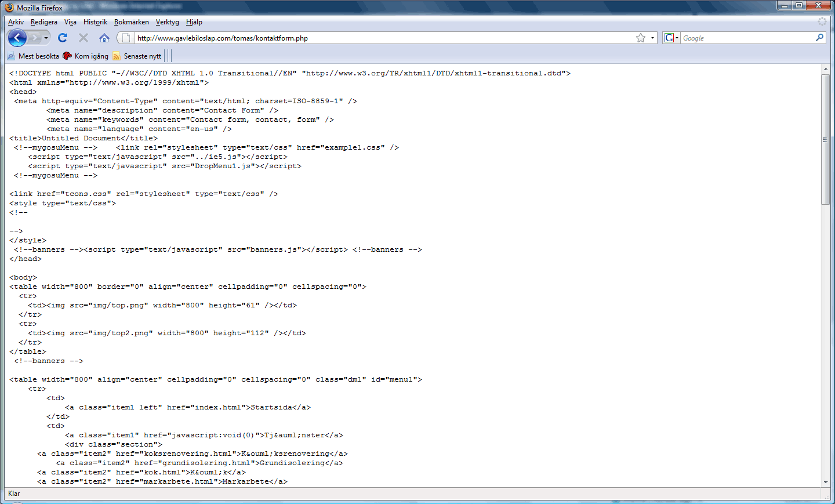Go to the Home page icon
This screenshot has width=835, height=504.
[104, 38]
